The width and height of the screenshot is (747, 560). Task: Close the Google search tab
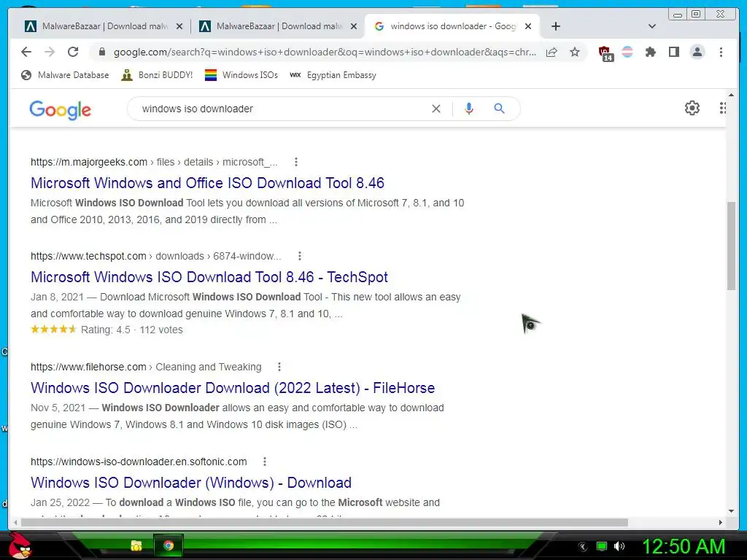pyautogui.click(x=528, y=27)
